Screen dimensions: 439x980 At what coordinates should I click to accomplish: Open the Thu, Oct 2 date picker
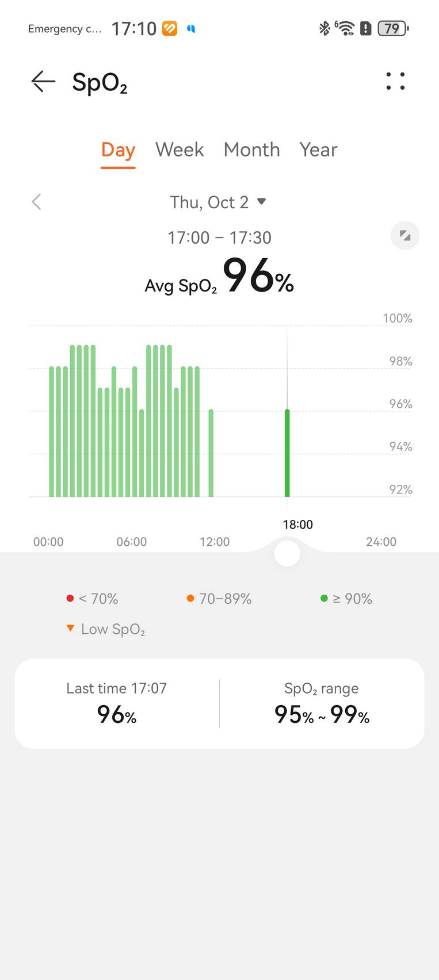[218, 202]
